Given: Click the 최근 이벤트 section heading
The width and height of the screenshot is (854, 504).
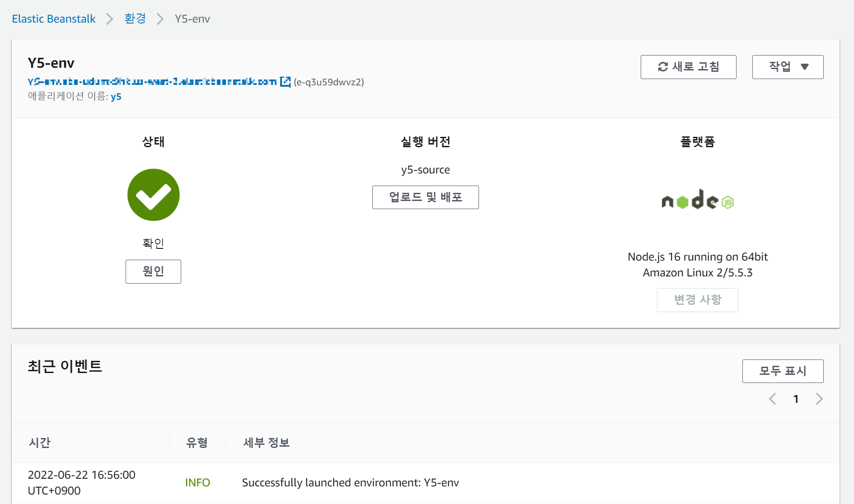Looking at the screenshot, I should tap(65, 366).
